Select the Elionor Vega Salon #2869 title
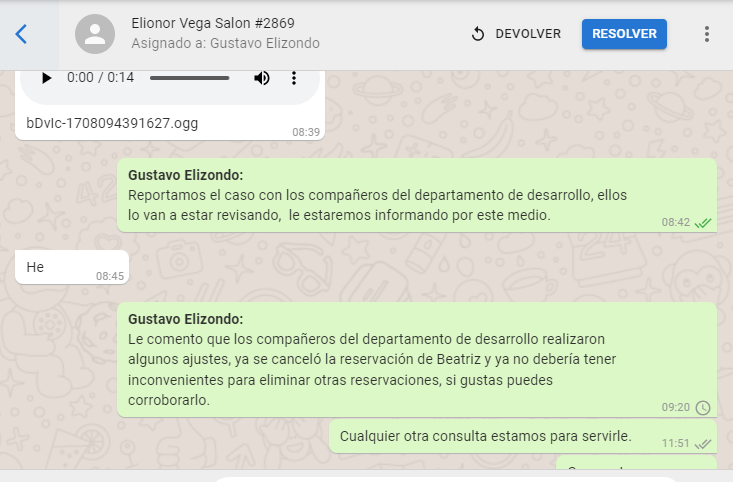 pos(213,23)
